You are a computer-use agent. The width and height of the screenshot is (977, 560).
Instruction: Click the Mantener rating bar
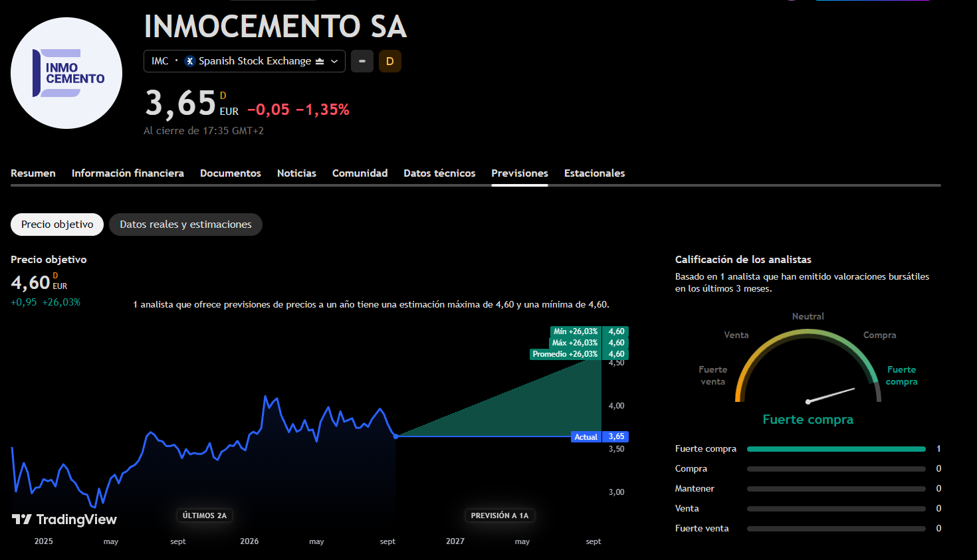[836, 489]
